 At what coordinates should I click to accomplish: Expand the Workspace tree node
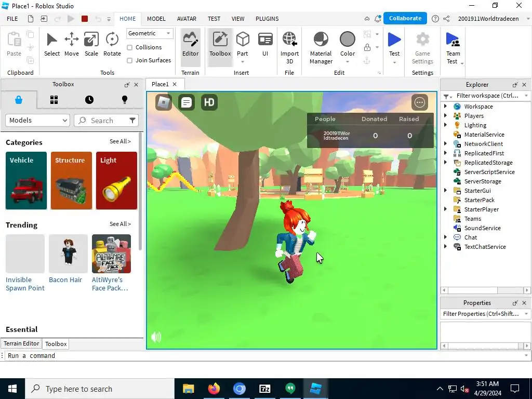click(445, 106)
